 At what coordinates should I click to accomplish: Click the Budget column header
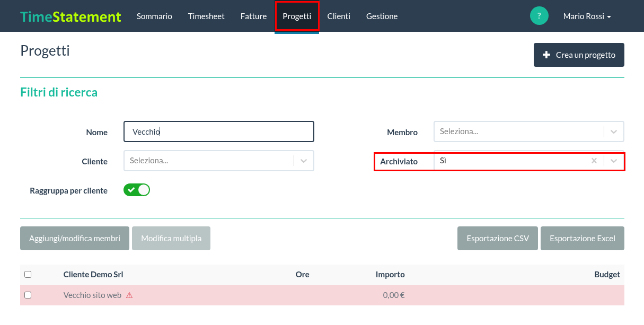(607, 274)
